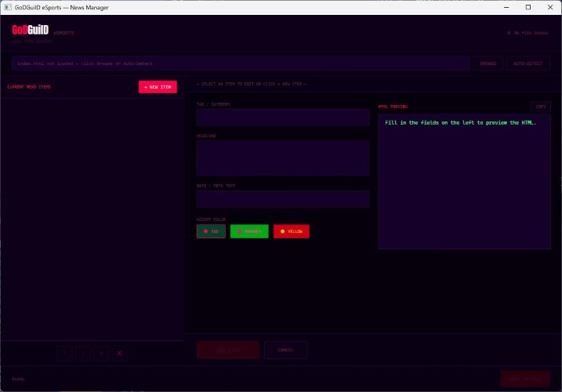The image size is (562, 392).
Task: Click the Ready status bar text
Action: click(x=19, y=379)
